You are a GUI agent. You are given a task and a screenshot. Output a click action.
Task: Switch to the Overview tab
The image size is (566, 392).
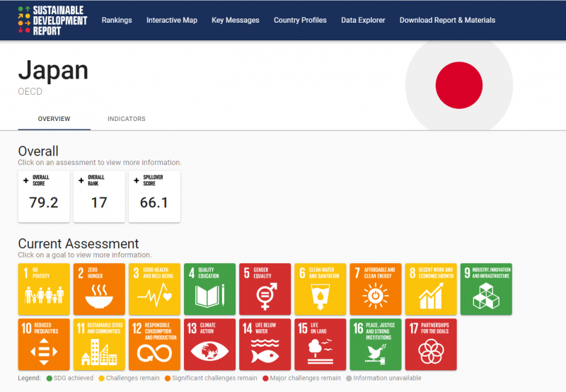[x=54, y=119]
